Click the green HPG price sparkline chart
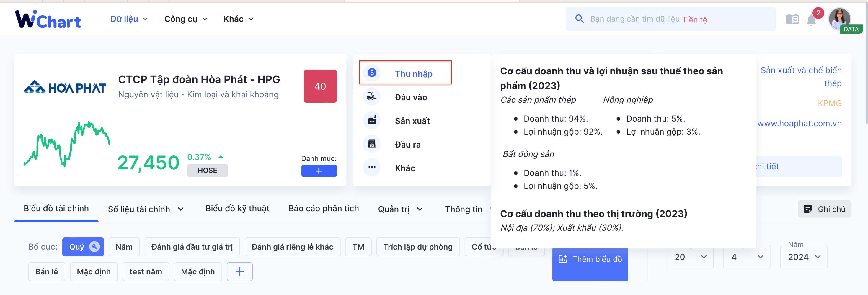868x295 pixels. tap(67, 144)
